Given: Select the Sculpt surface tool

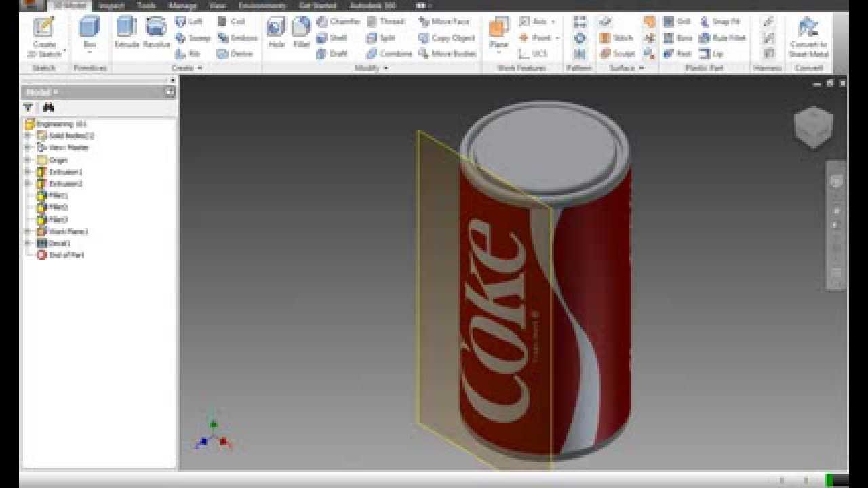Looking at the screenshot, I should [618, 54].
